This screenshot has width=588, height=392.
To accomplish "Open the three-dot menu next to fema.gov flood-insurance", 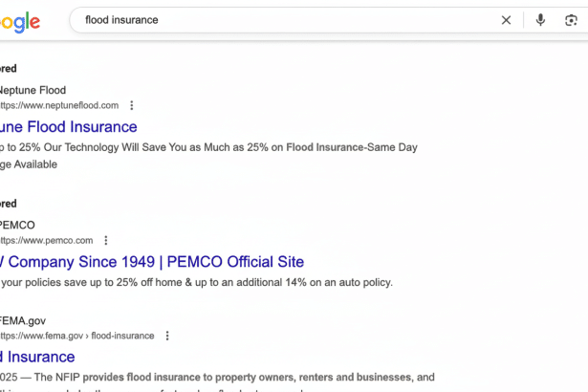I will pos(167,336).
